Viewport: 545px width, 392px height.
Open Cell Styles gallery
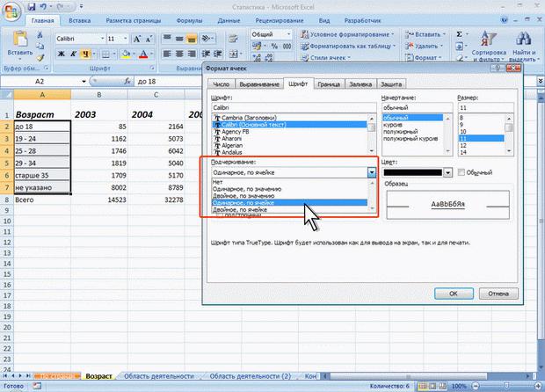click(326, 57)
